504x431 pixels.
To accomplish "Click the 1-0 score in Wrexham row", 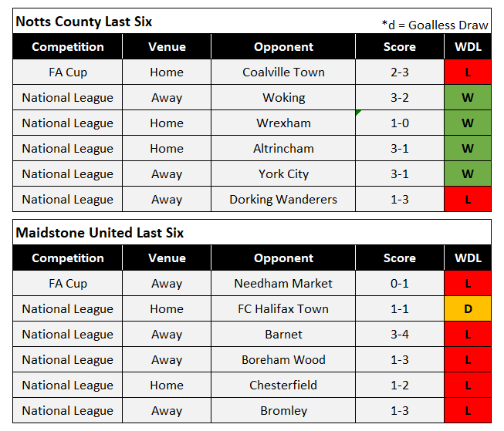I will pyautogui.click(x=399, y=123).
